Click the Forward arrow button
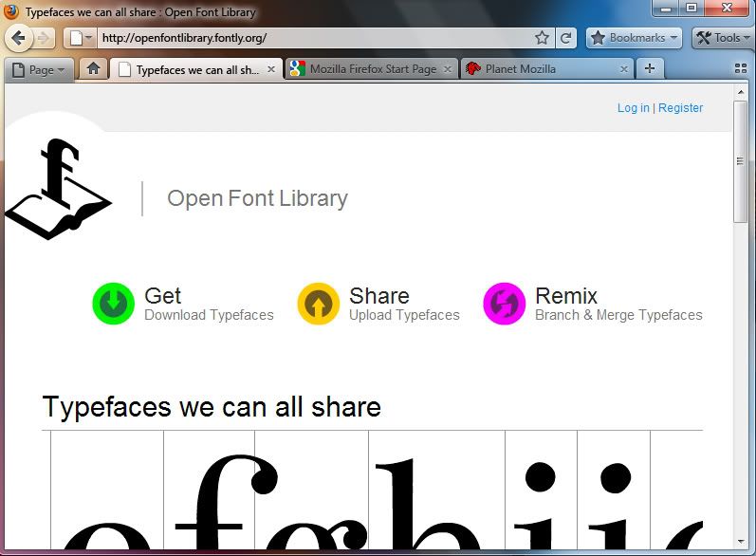Screen dimensions: 756x556 pyautogui.click(x=44, y=38)
